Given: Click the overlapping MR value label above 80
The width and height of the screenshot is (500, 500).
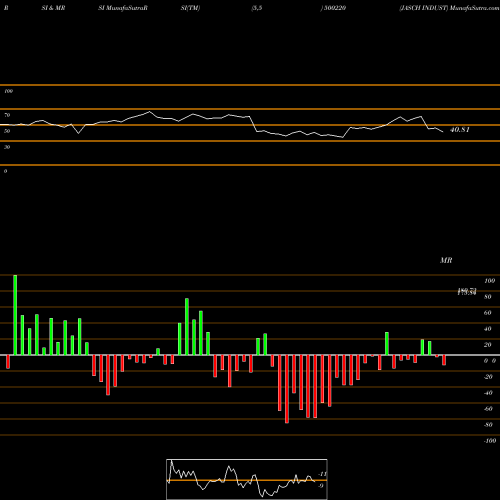Looking at the screenshot, I should click(467, 292).
